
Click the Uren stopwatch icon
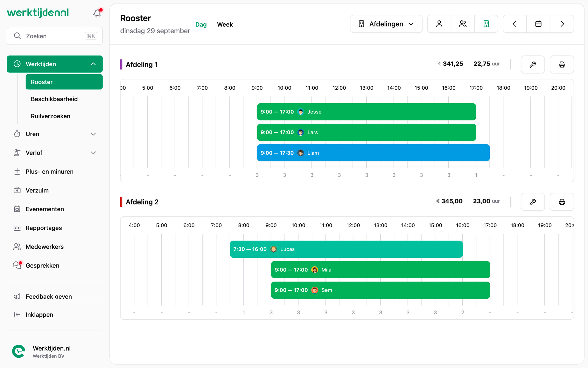17,134
